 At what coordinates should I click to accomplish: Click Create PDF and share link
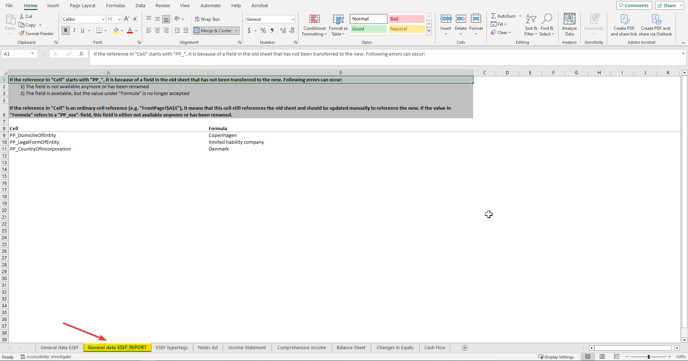click(624, 25)
